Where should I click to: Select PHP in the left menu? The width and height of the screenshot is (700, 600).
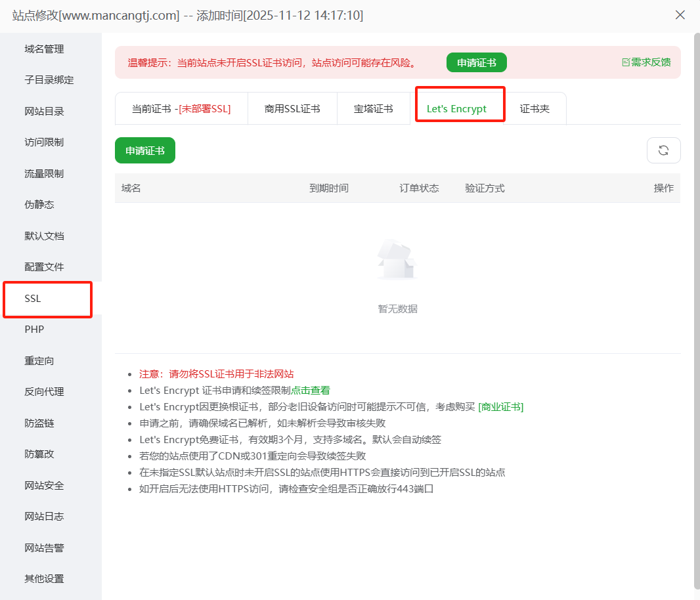(34, 330)
